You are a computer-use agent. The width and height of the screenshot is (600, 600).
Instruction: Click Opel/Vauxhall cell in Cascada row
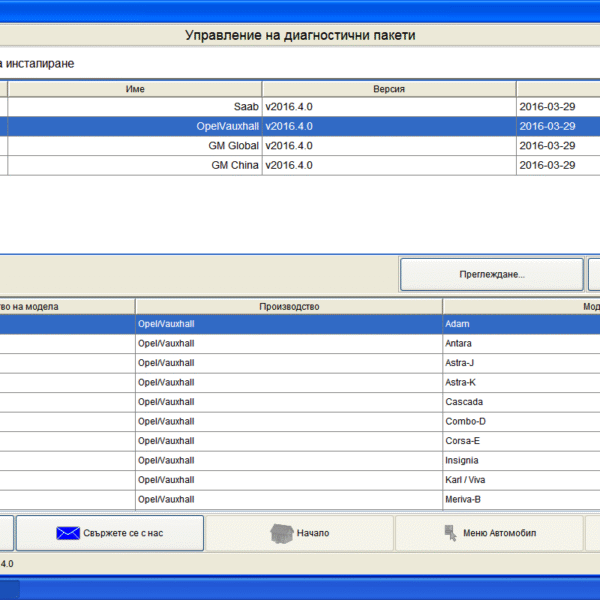coord(289,402)
